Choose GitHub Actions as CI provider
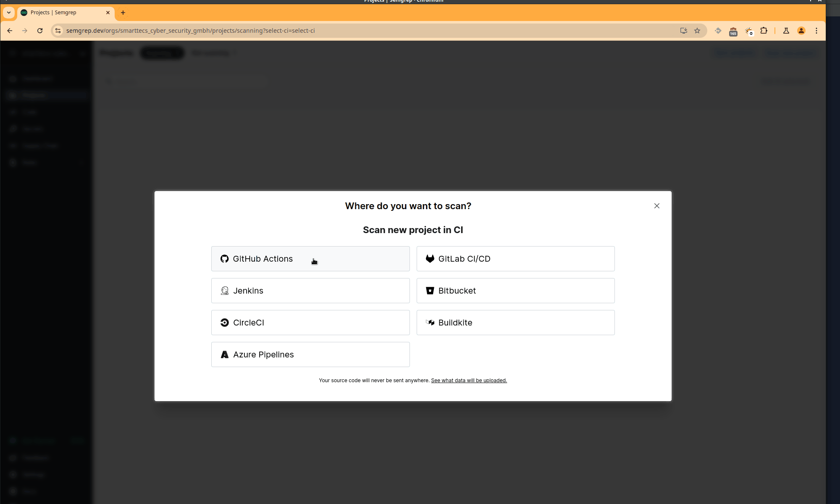The image size is (840, 504). coord(310,259)
